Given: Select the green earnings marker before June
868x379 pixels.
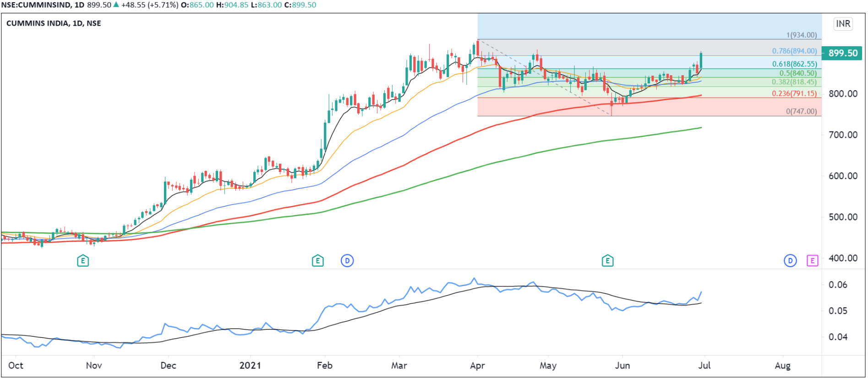Looking at the screenshot, I should pyautogui.click(x=607, y=261).
